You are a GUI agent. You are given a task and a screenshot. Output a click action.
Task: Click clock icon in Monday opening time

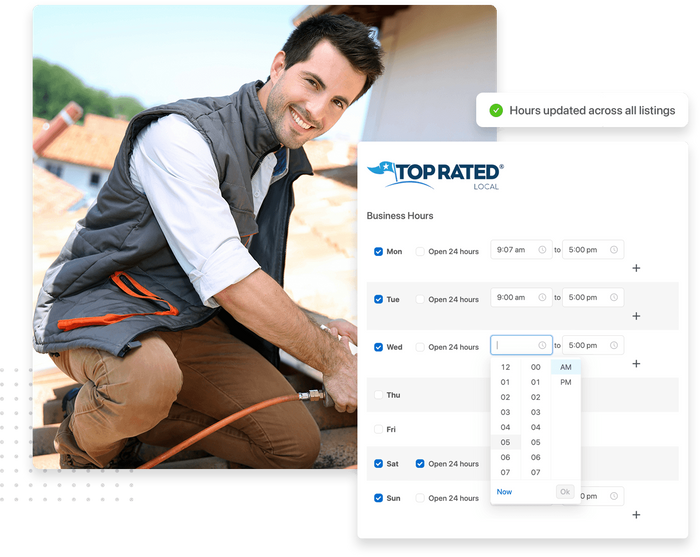point(542,249)
